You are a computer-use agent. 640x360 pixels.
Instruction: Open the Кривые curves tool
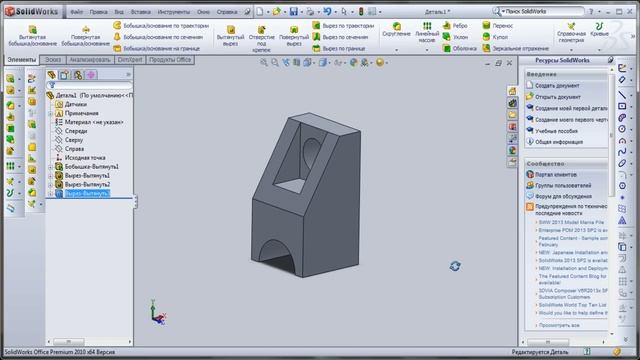point(599,30)
